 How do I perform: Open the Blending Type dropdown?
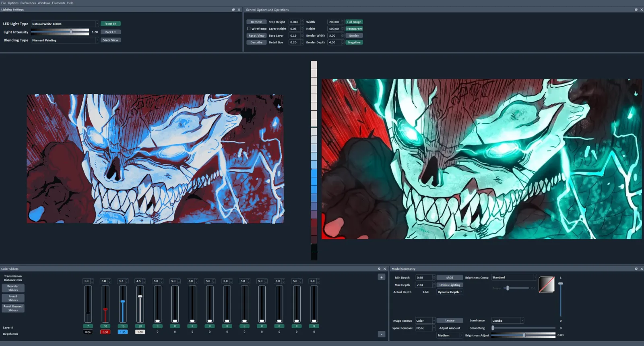pyautogui.click(x=65, y=40)
